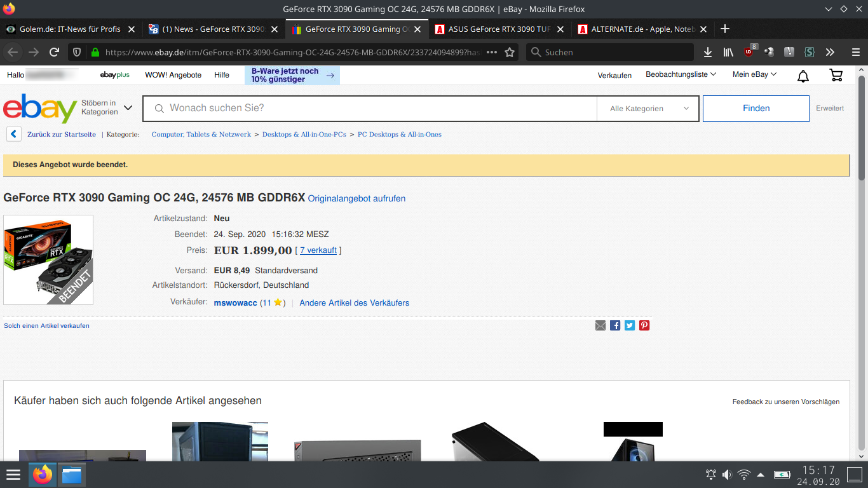Adjust the speaker volume in the system tray
This screenshot has width=868, height=488.
(x=727, y=474)
